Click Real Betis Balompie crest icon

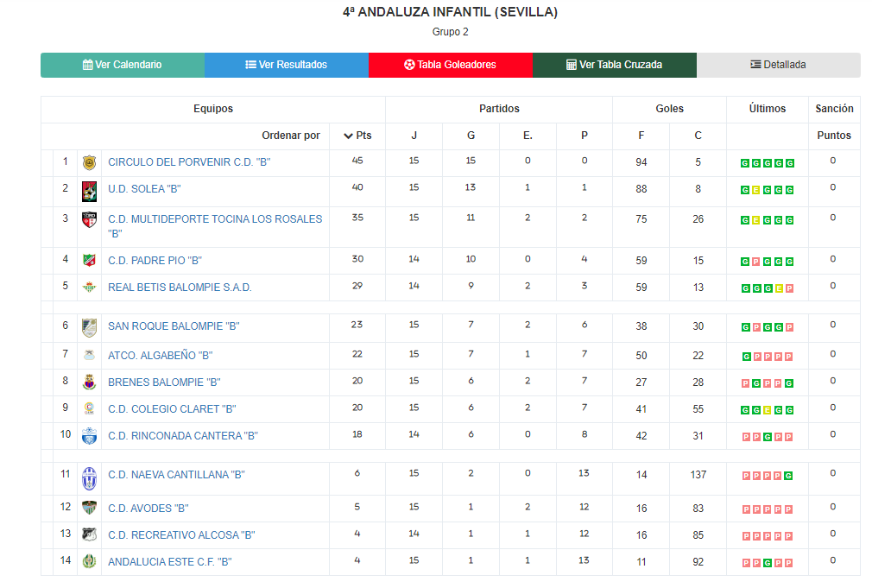pos(89,288)
